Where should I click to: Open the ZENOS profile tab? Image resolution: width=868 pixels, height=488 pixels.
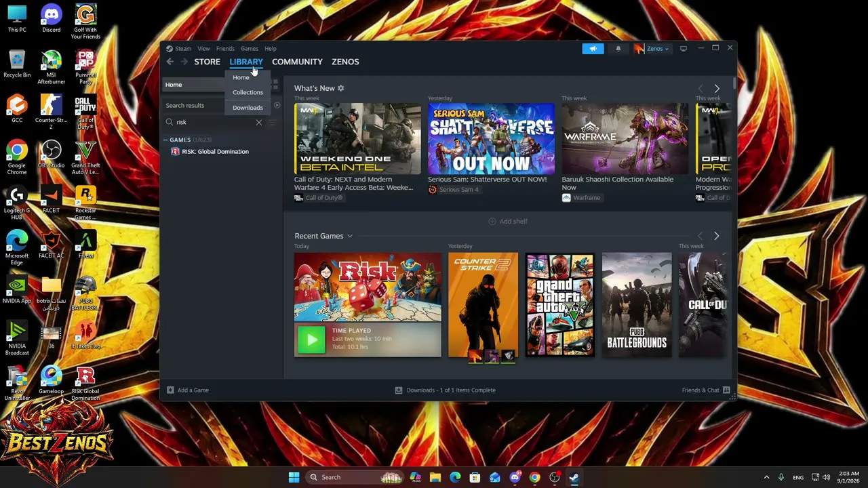pos(345,62)
